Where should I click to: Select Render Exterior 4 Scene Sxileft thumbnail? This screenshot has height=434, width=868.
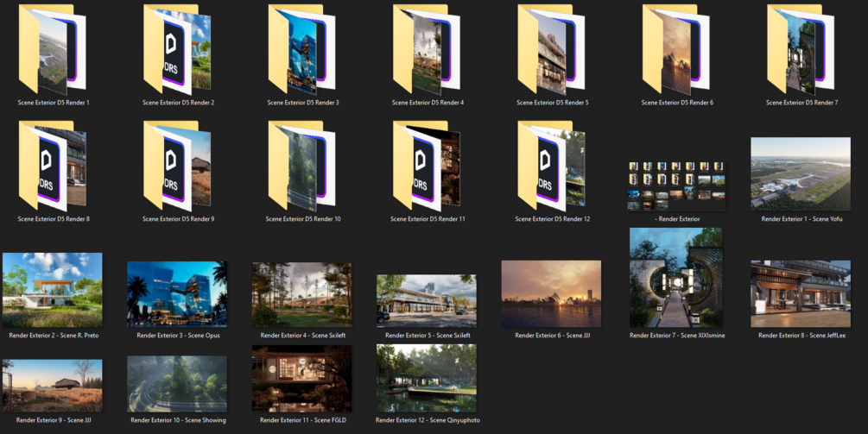[302, 295]
